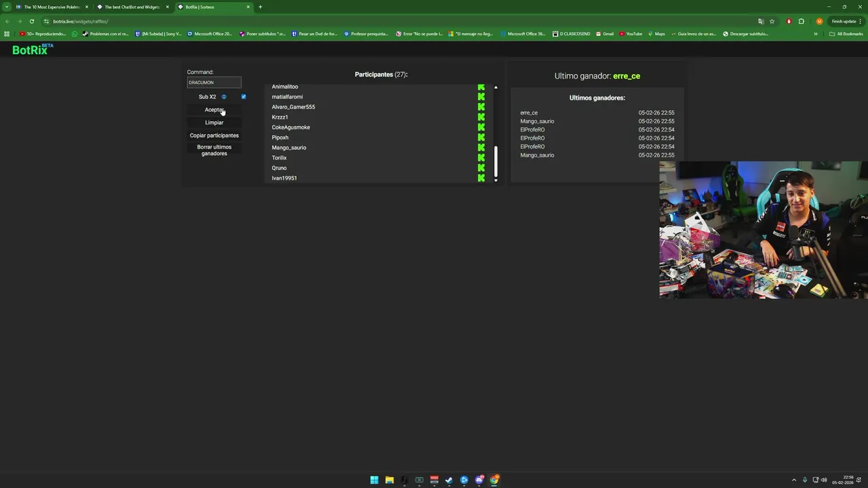This screenshot has height=488, width=868.
Task: Click the Kick icon beside Torilix
Action: coord(481,158)
